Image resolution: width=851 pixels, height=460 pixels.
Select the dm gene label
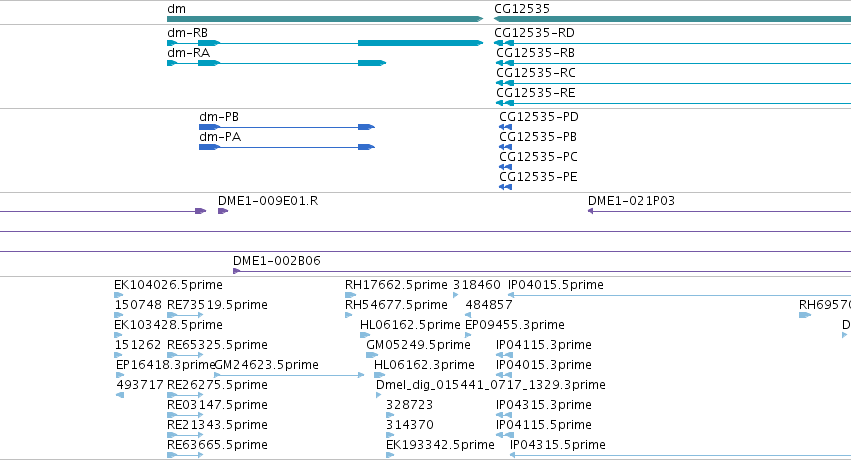click(x=176, y=9)
